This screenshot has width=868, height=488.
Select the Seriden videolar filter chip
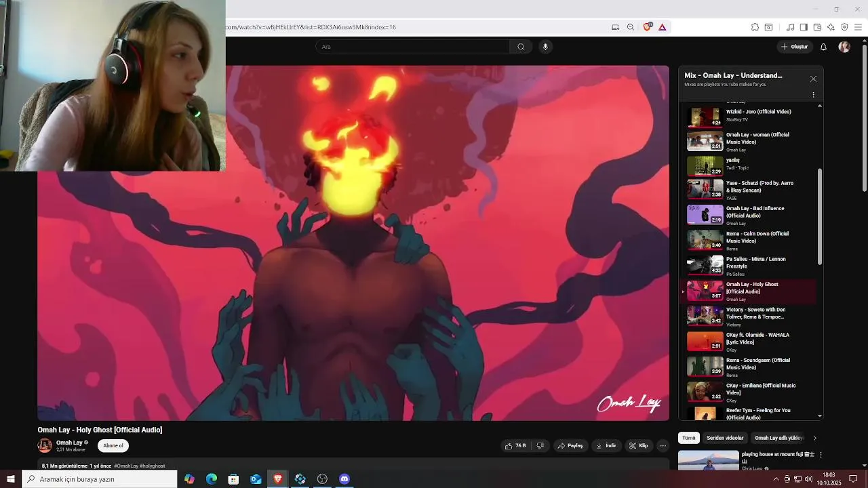pyautogui.click(x=725, y=438)
